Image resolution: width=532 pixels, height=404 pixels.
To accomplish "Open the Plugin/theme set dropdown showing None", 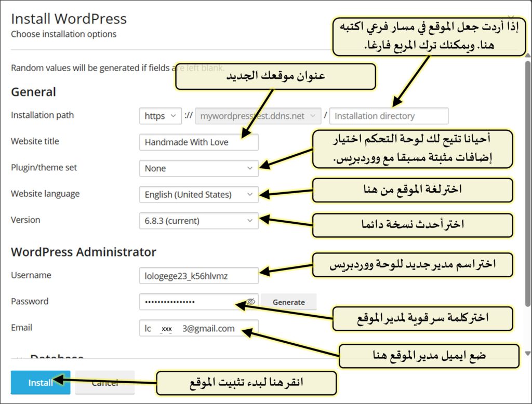I will coord(198,168).
